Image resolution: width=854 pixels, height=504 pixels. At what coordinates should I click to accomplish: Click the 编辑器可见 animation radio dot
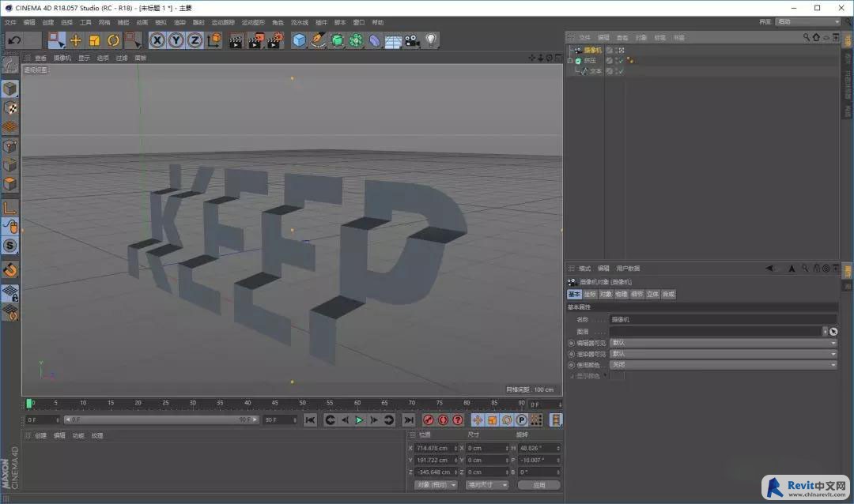tap(572, 343)
